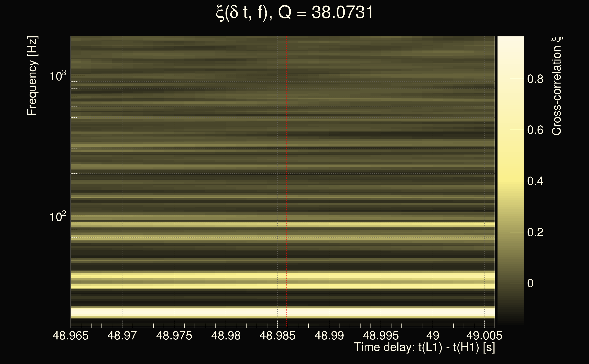This screenshot has width=589, height=364.
Task: Click the Time delay t(L1) - t(H1) axis title
Action: [x=424, y=347]
